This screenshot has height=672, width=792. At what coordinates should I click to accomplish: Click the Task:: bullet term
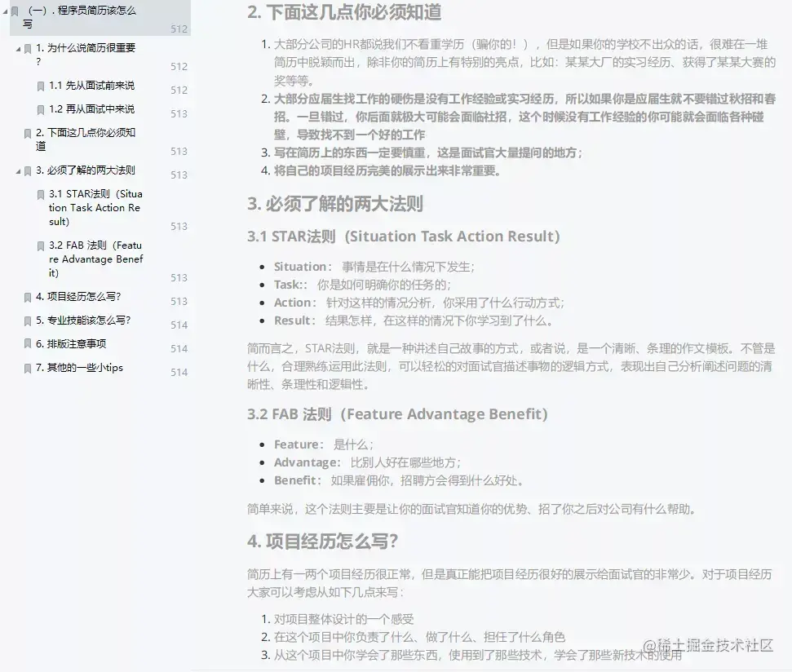pyautogui.click(x=290, y=285)
